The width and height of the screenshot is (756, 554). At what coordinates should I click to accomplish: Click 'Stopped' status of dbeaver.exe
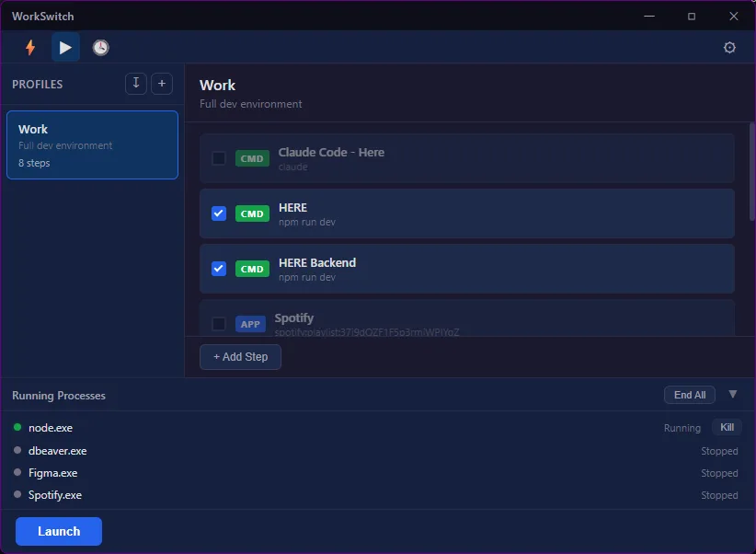click(x=719, y=451)
